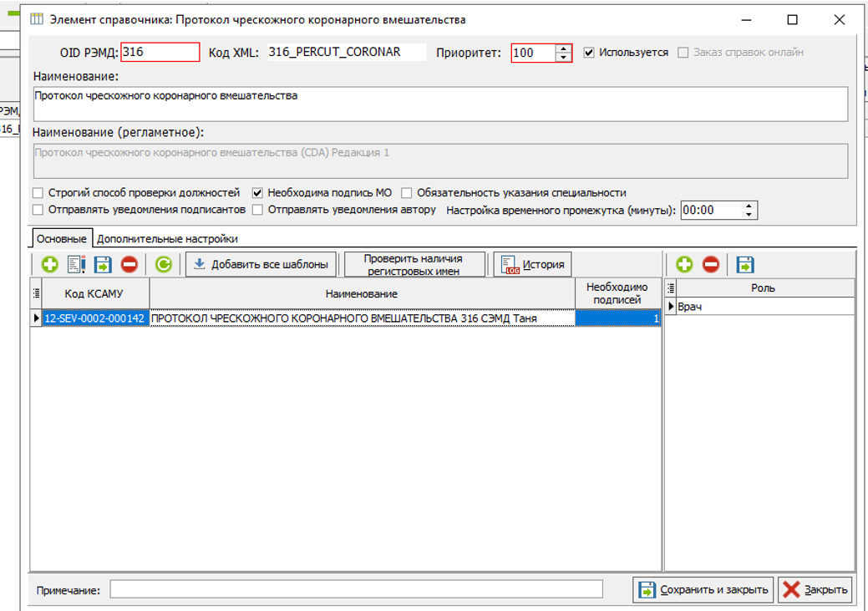The image size is (868, 611).
Task: Open the Дополнительные настройки tab
Action: (x=167, y=239)
